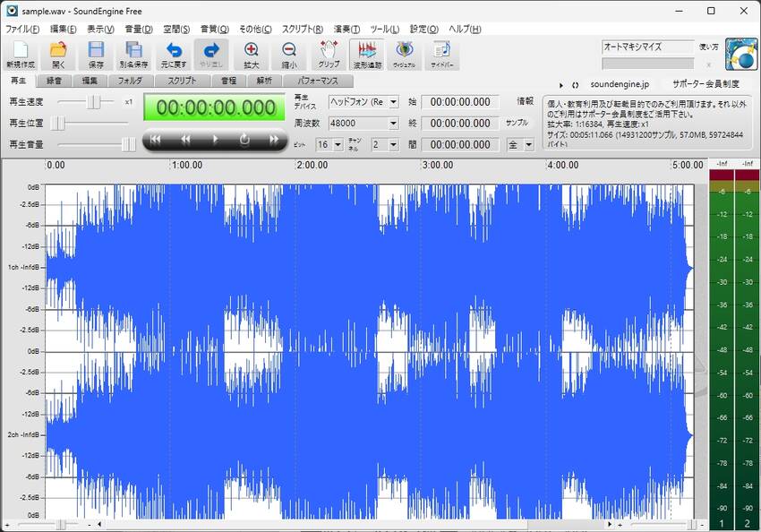Toggle the ヴィジュアル visual display

click(x=405, y=55)
